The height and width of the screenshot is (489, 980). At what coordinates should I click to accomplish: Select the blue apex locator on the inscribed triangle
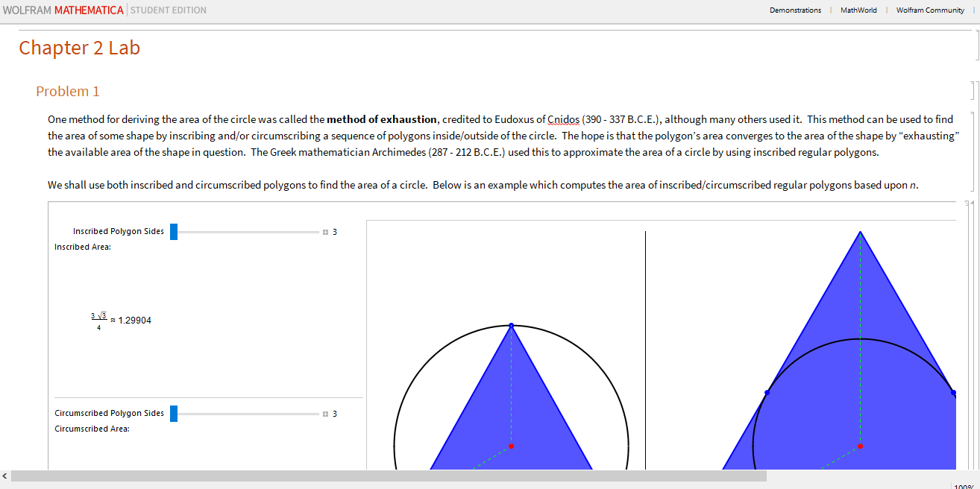(x=511, y=324)
